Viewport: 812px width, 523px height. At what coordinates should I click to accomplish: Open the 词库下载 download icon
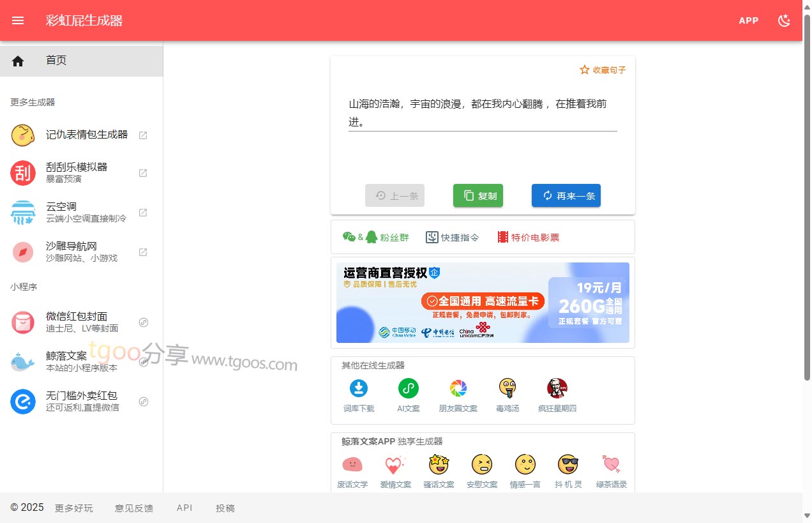click(359, 388)
